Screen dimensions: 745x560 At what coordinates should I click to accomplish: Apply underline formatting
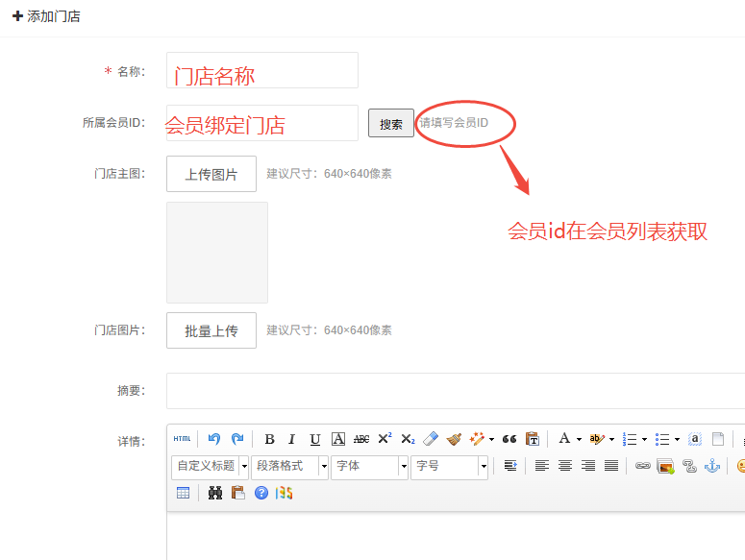[315, 439]
